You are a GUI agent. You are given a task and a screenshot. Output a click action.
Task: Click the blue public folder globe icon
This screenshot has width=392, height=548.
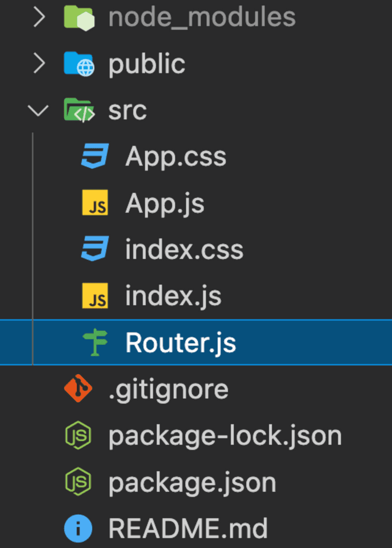pyautogui.click(x=79, y=64)
